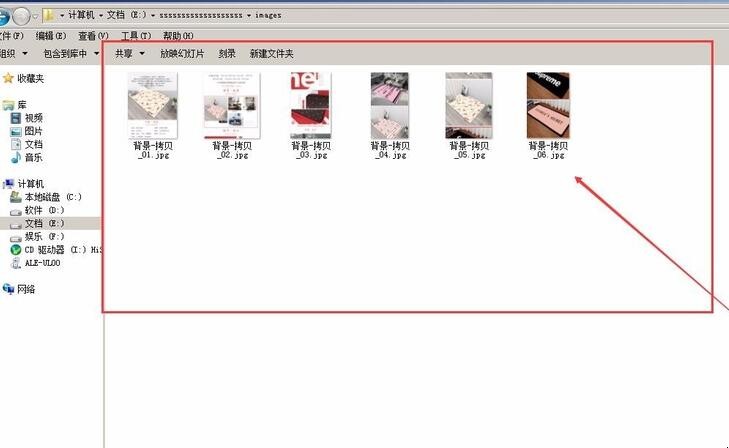Open the 查看(V) menu
The image size is (729, 448).
[93, 36]
